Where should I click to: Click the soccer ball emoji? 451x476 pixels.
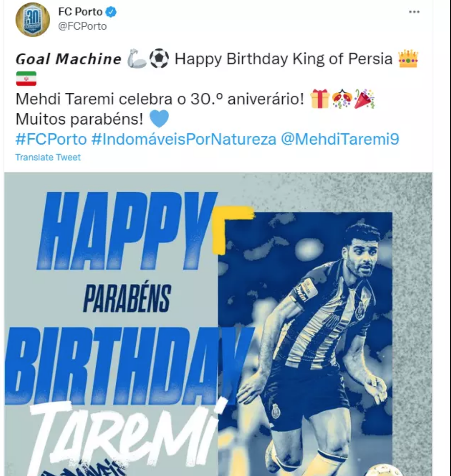pyautogui.click(x=159, y=59)
